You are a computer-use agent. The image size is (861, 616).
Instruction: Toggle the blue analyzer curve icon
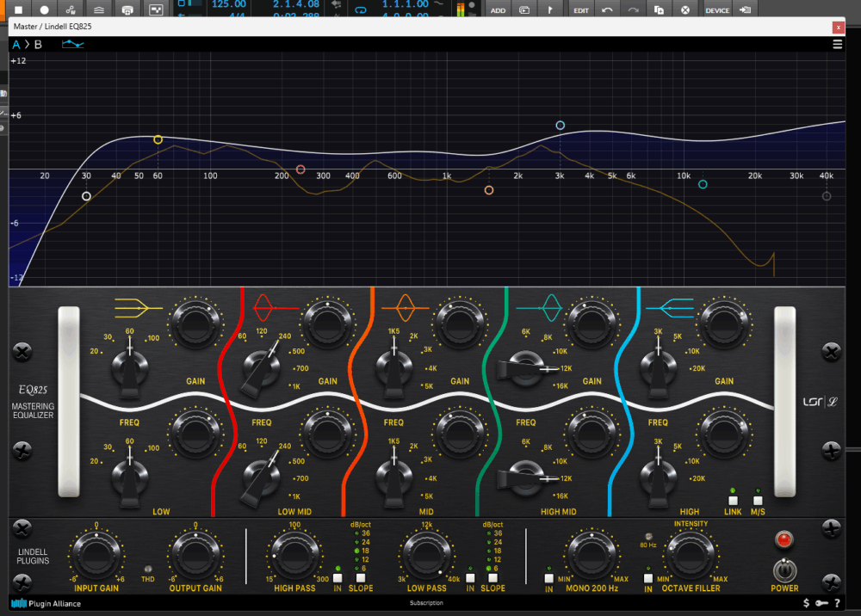(x=72, y=44)
